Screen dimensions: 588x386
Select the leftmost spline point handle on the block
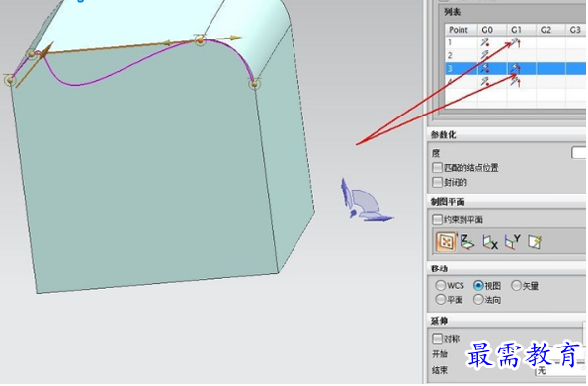tap(9, 79)
